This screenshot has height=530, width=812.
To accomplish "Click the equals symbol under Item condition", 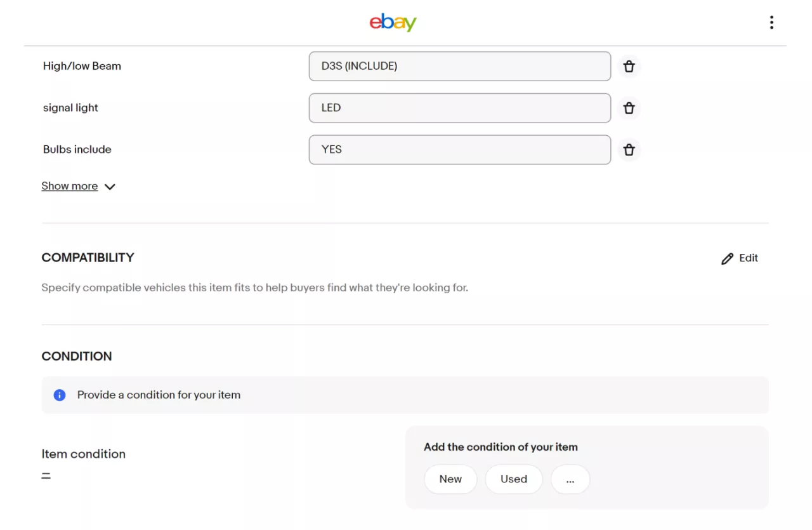I will (46, 475).
